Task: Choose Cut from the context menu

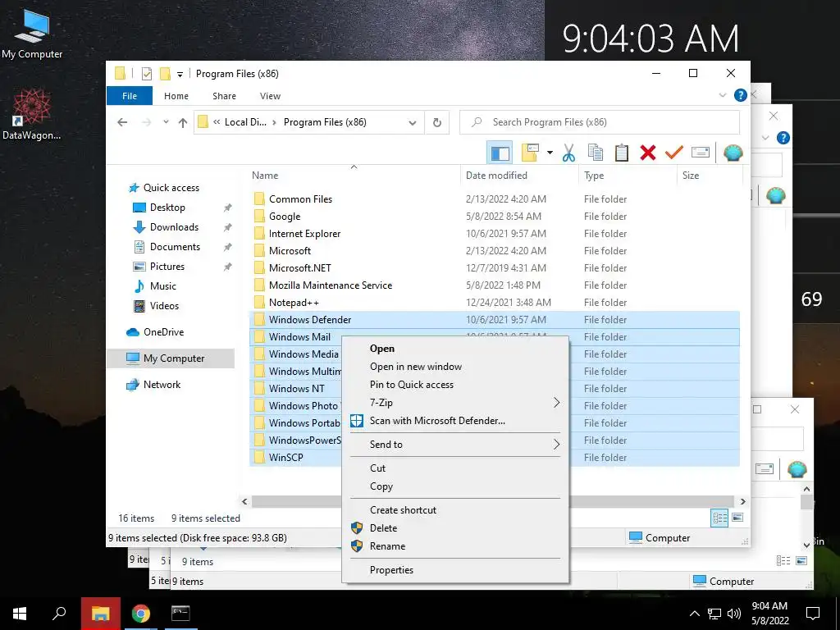Action: pos(455,468)
